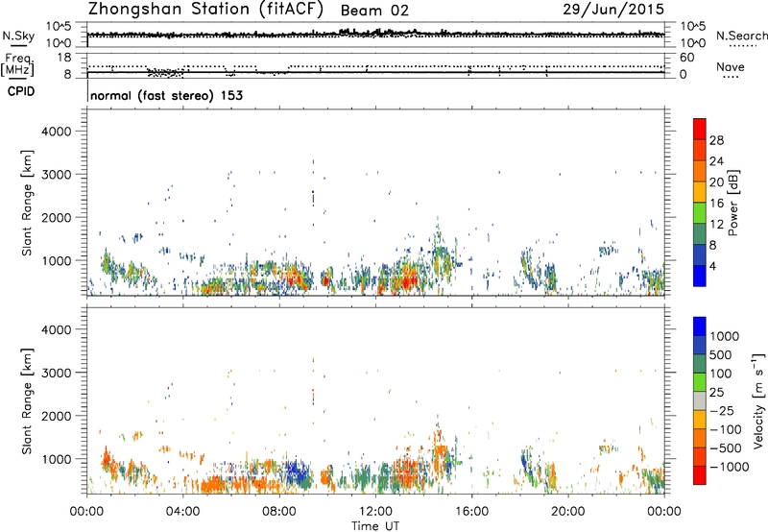Click the gray segment of velocity colorbar

[700, 400]
